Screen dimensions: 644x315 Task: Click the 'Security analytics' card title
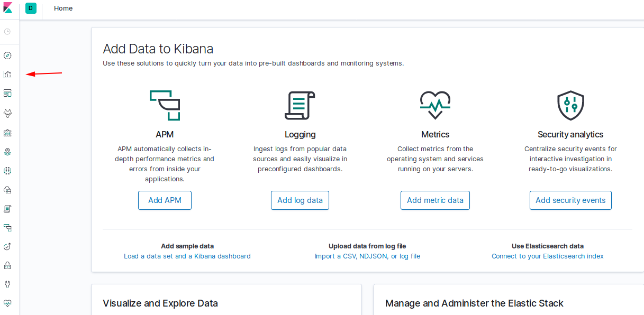coord(570,134)
